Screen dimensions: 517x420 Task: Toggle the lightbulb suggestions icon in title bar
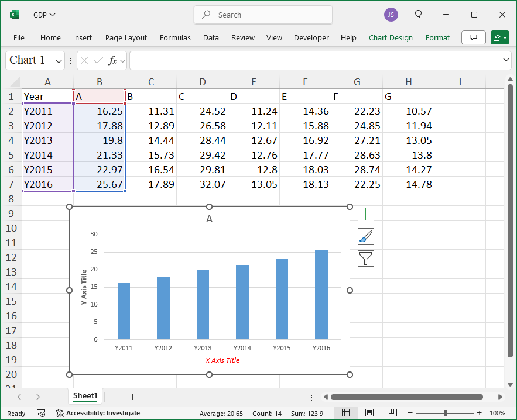pos(418,14)
